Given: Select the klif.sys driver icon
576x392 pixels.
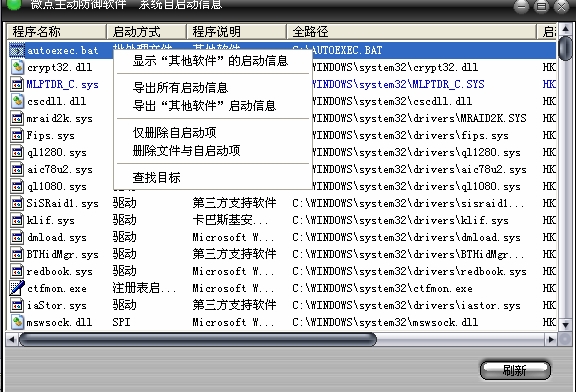Looking at the screenshot, I should pos(17,220).
